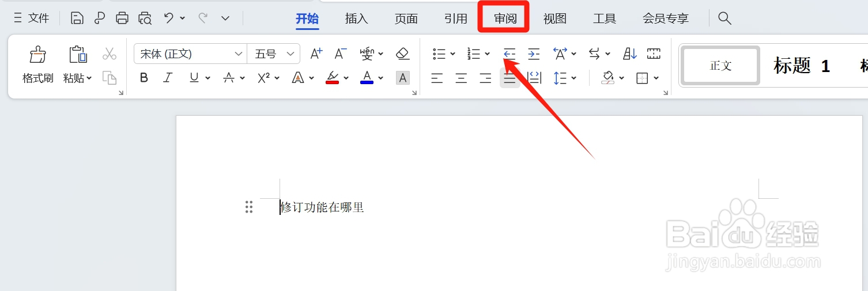Switch to the 插入 tab
The width and height of the screenshot is (868, 291).
click(x=356, y=18)
